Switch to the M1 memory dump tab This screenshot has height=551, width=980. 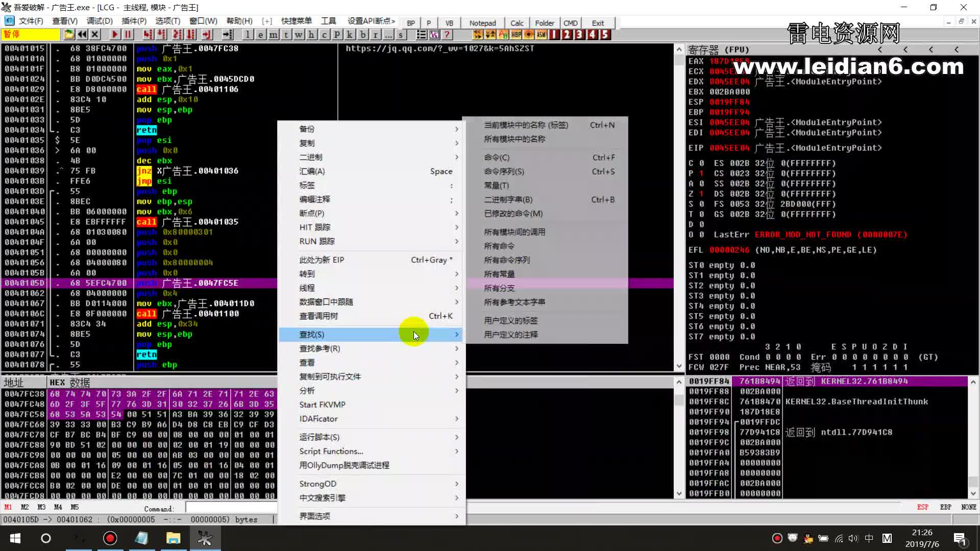click(8, 507)
